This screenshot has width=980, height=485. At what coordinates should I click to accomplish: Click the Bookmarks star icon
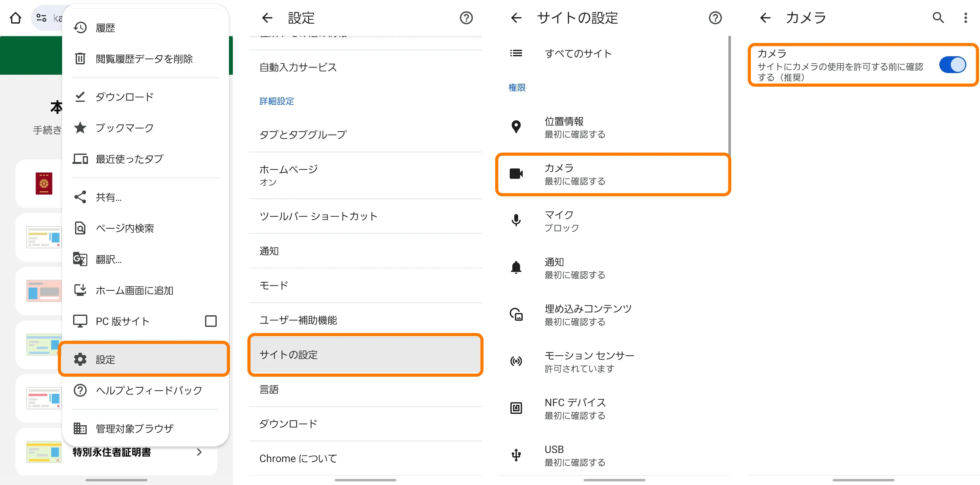[80, 128]
